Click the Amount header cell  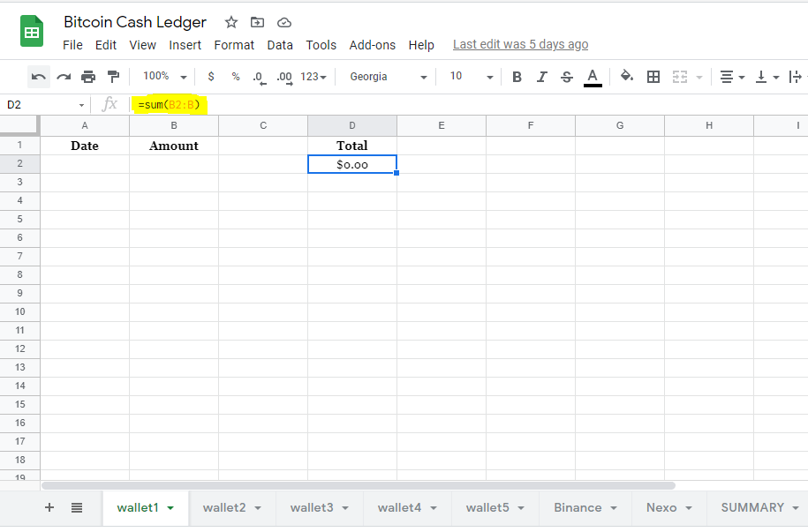point(174,146)
